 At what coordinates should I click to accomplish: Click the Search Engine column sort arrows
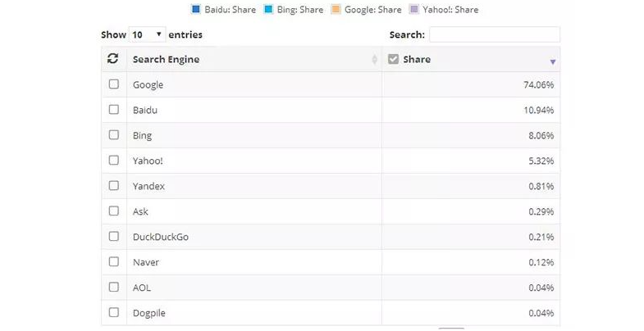[x=375, y=60]
